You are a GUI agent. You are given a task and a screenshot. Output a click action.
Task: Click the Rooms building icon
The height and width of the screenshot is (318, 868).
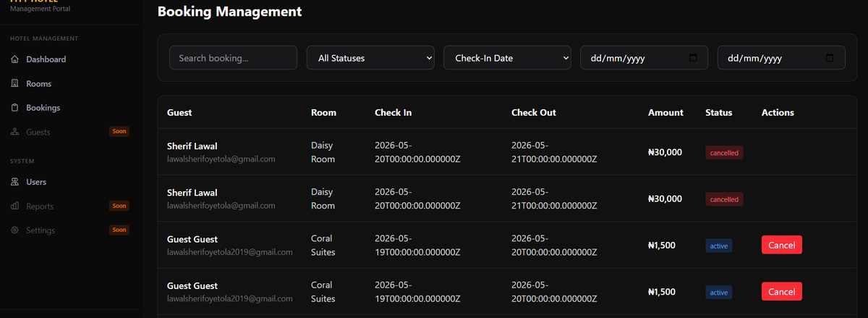coord(15,84)
